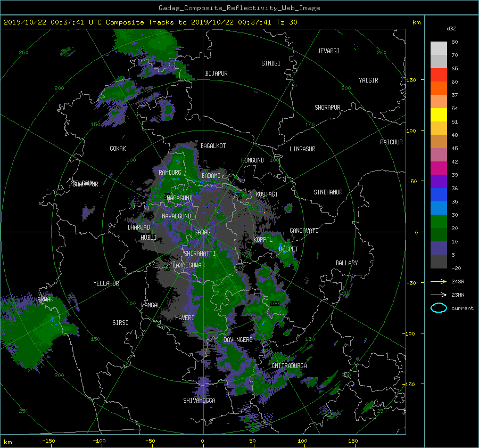This screenshot has width=479, height=448.
Task: Click the 'current' legend label
Action: [x=463, y=308]
